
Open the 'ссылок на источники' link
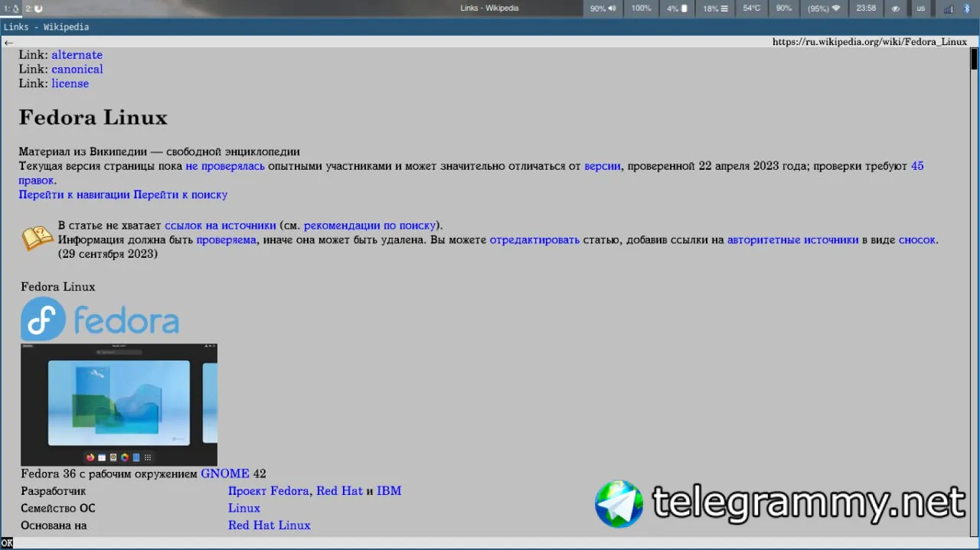tap(220, 226)
